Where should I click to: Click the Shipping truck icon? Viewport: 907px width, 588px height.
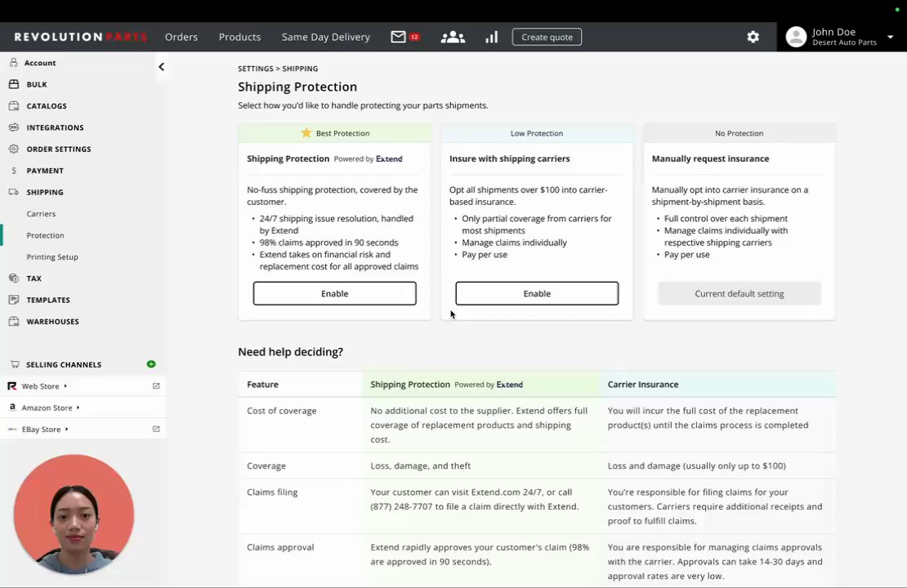click(x=14, y=192)
